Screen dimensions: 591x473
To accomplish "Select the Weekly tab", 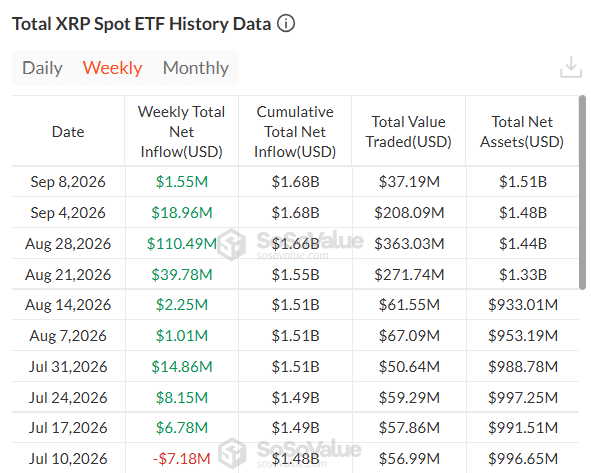I will click(112, 68).
